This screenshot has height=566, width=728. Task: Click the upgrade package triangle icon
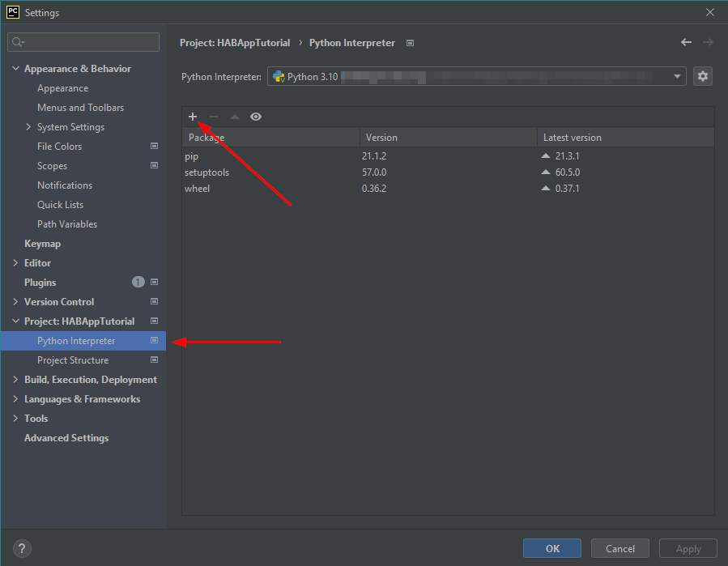coord(235,117)
